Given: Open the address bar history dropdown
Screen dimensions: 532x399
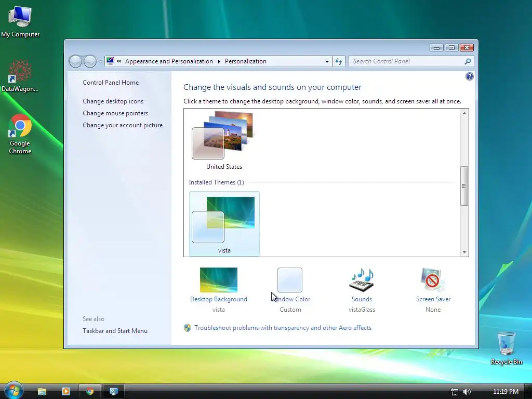Looking at the screenshot, I should click(327, 61).
